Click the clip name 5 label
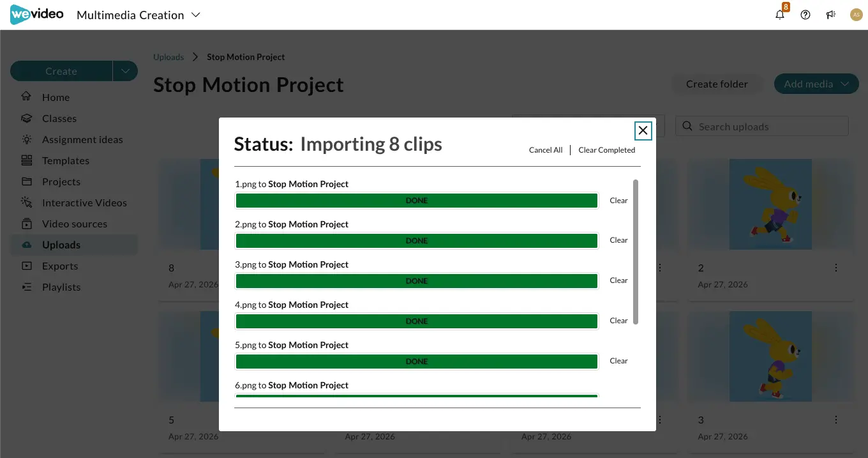 pos(171,420)
